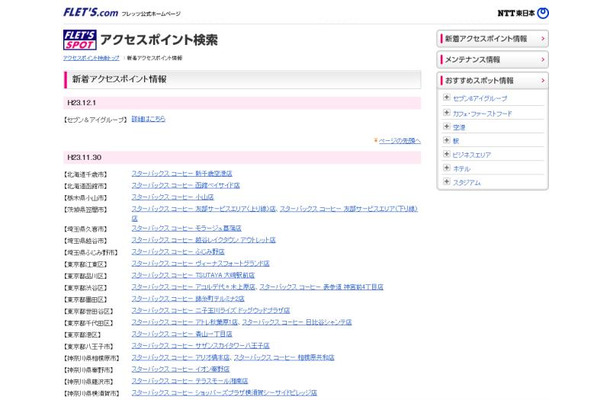
Task: Open アコルデ代々木上原店 link
Action: (193, 287)
